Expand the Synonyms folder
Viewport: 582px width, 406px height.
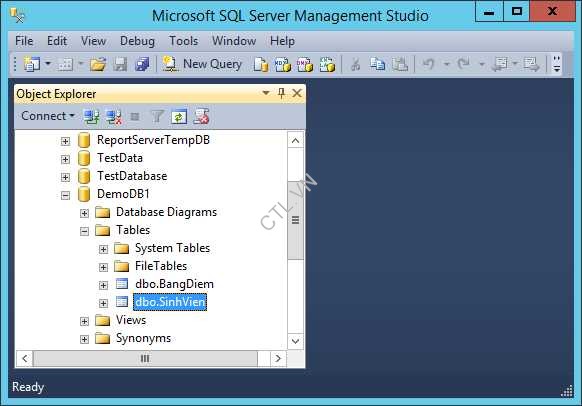[x=84, y=339]
